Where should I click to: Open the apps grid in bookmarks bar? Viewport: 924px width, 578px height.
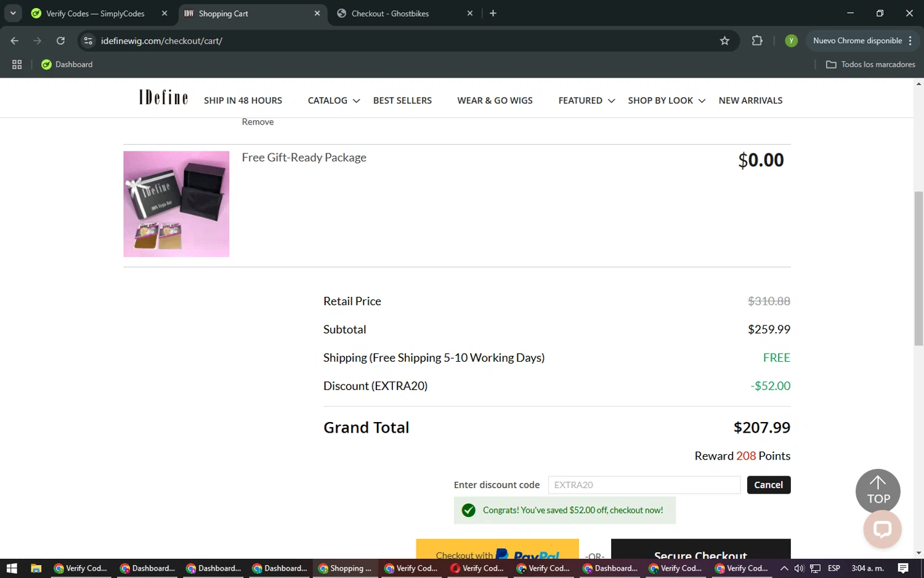(x=17, y=64)
